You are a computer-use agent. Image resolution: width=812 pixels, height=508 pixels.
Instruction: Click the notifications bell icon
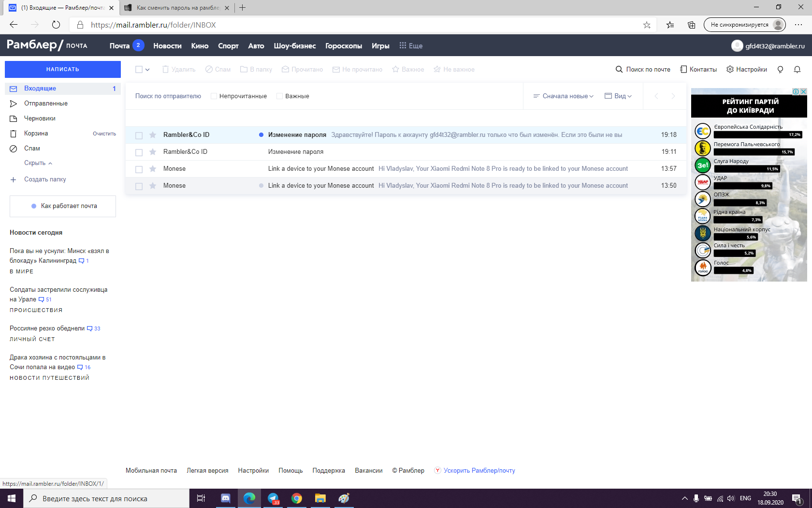click(x=797, y=70)
